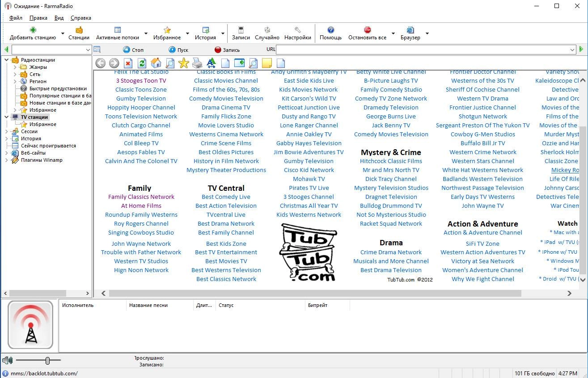Expand the Жанры tree node

click(15, 67)
